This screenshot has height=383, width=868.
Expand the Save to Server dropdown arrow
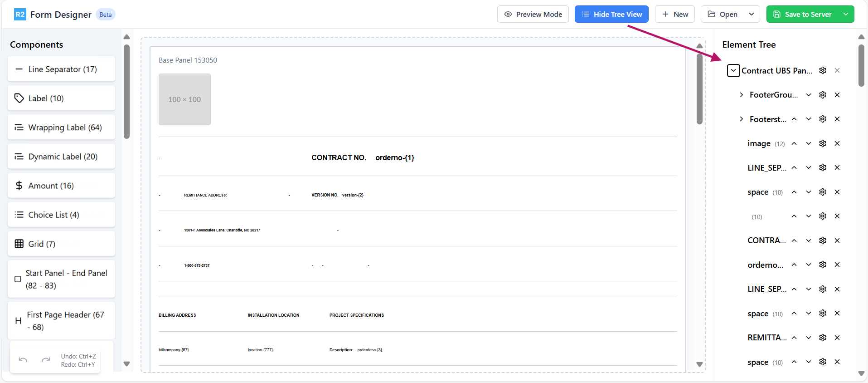(x=846, y=14)
